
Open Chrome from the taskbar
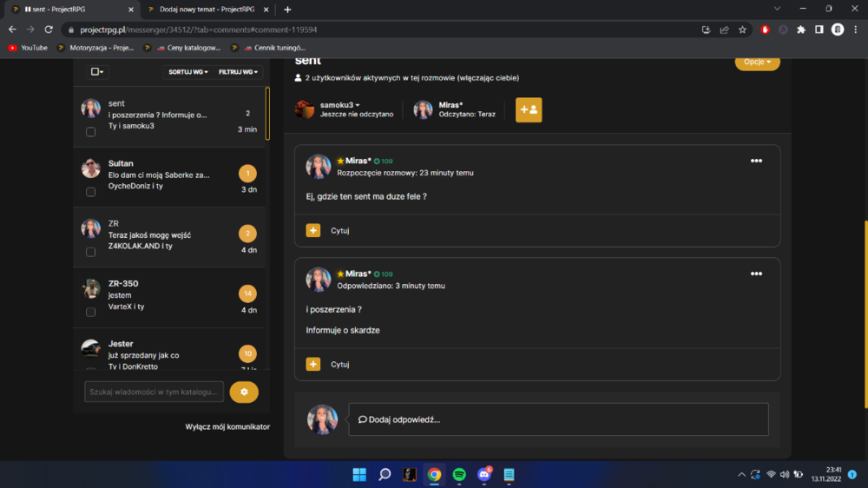pyautogui.click(x=434, y=475)
